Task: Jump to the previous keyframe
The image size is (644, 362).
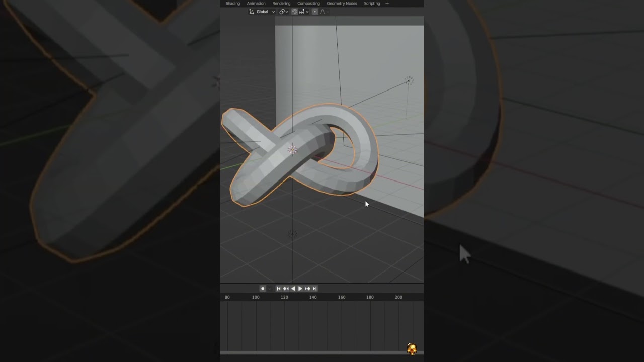Action: (x=286, y=289)
